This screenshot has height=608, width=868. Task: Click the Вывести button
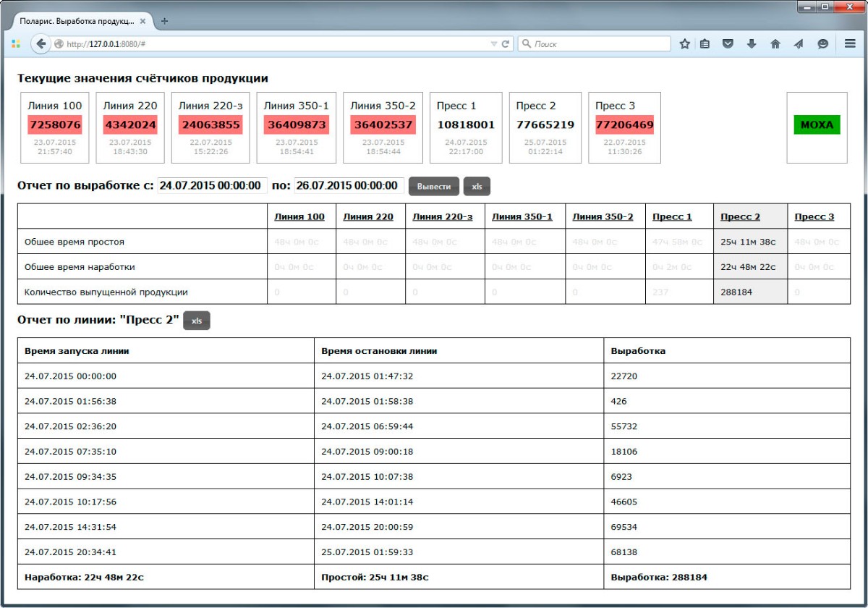pos(434,186)
